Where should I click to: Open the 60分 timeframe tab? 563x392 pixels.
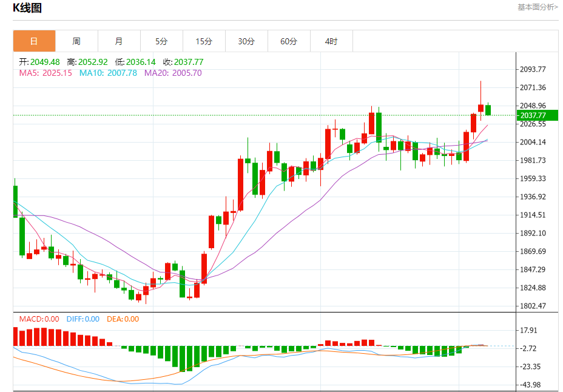(289, 41)
